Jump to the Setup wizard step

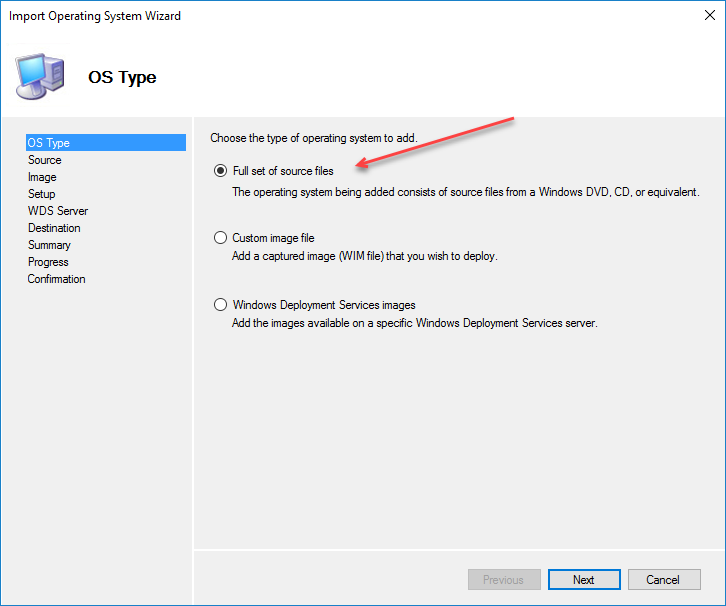click(x=42, y=194)
